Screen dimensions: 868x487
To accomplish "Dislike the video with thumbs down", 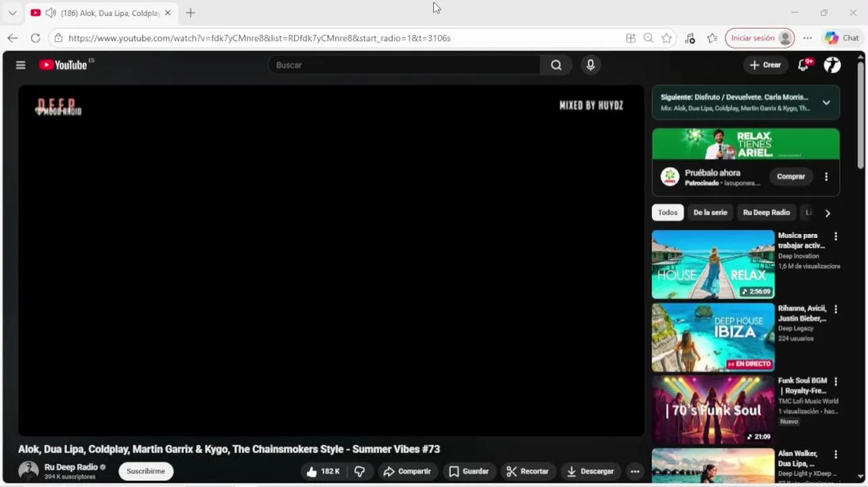I will click(360, 471).
